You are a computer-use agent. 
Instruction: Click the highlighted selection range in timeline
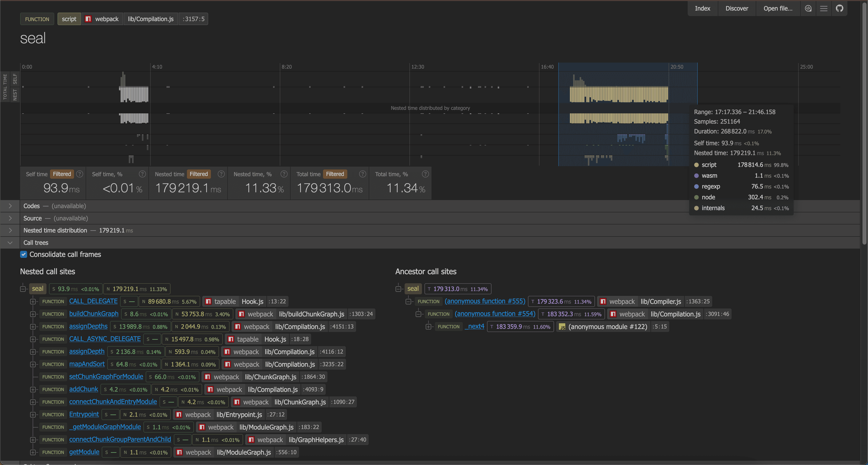(628, 114)
